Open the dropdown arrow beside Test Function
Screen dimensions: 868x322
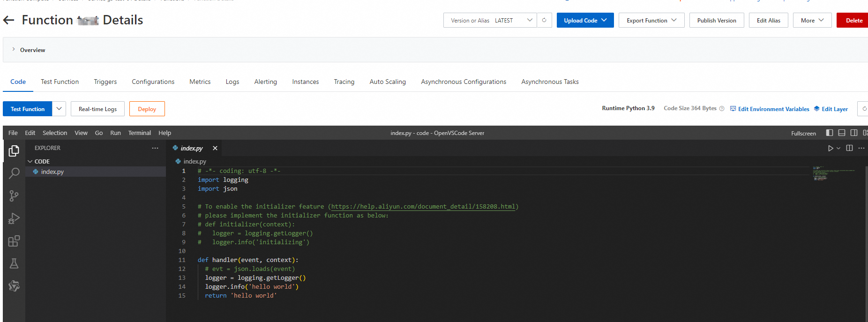click(59, 109)
